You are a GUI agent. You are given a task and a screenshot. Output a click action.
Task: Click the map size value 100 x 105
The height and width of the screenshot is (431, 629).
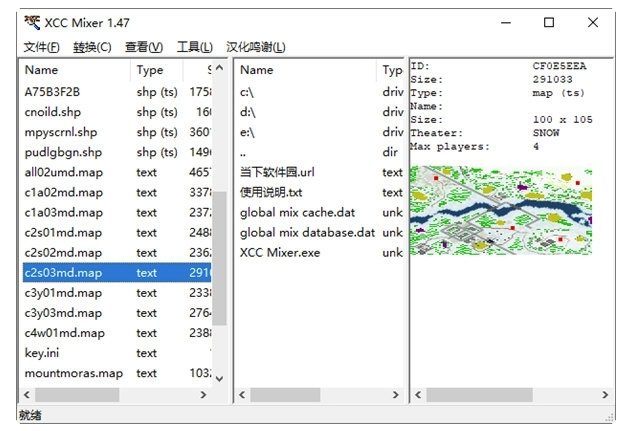point(562,120)
